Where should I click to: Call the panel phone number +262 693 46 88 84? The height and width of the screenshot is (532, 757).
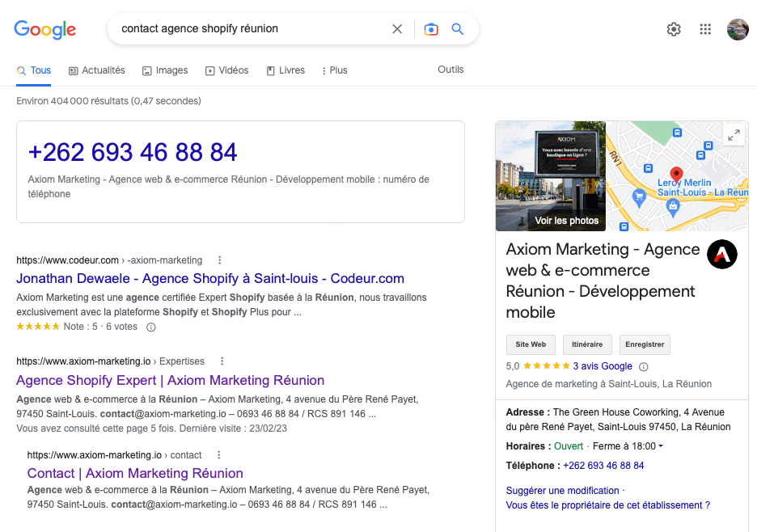coord(603,466)
